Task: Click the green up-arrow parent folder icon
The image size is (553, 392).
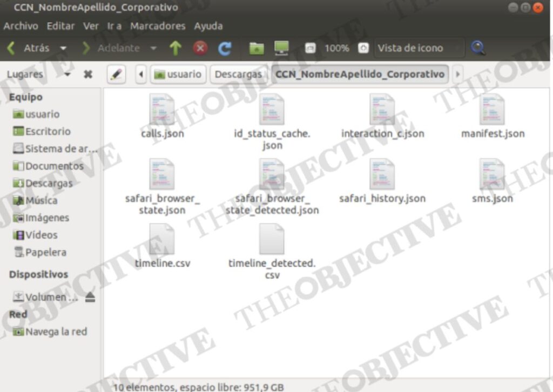Action: 175,49
